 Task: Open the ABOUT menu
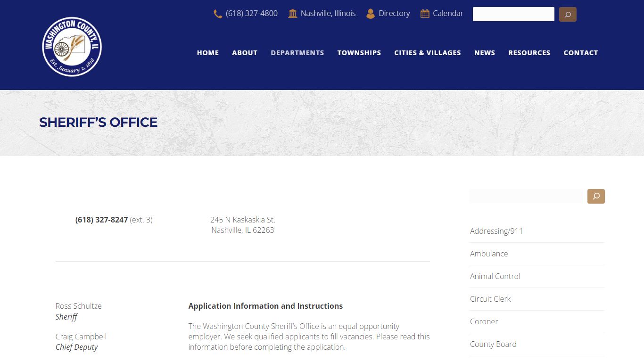tap(245, 53)
